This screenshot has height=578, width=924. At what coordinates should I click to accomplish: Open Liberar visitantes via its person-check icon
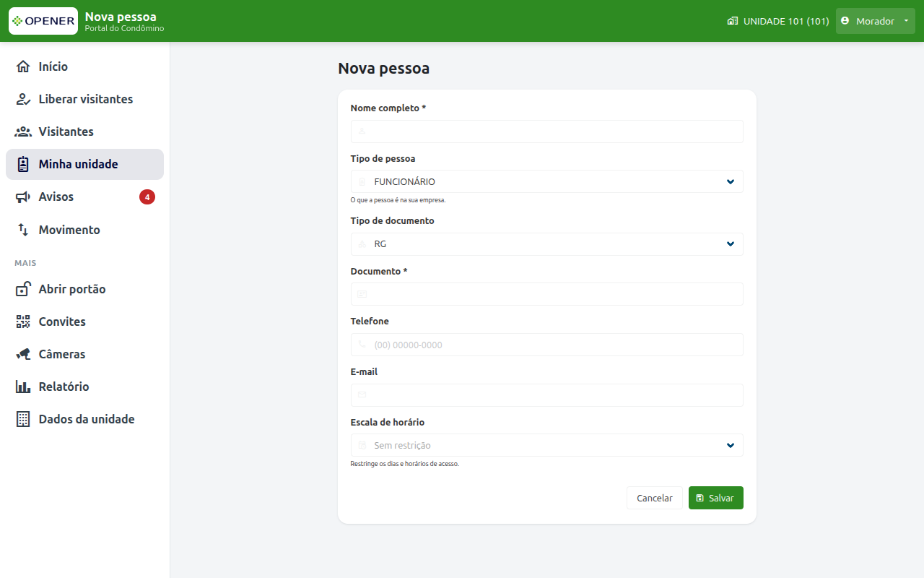23,99
